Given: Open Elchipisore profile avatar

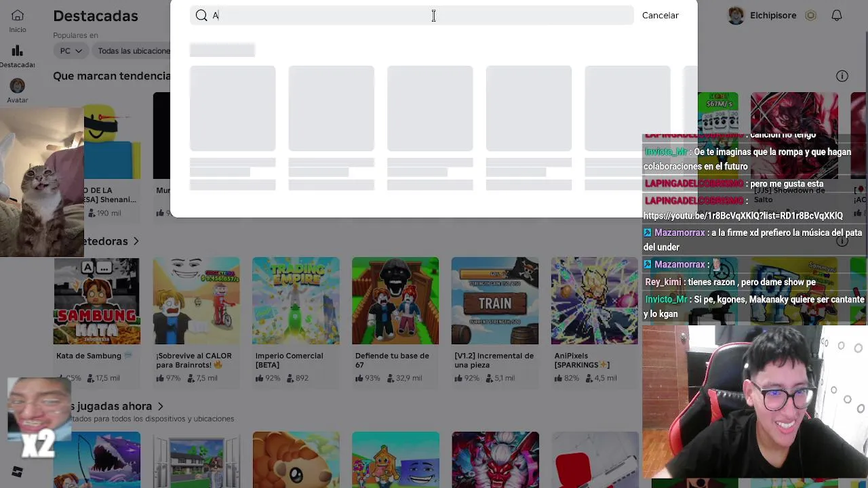Looking at the screenshot, I should point(736,15).
